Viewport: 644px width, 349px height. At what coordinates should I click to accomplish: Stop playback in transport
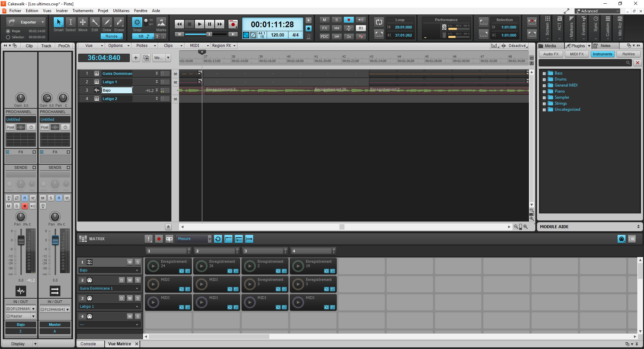190,24
